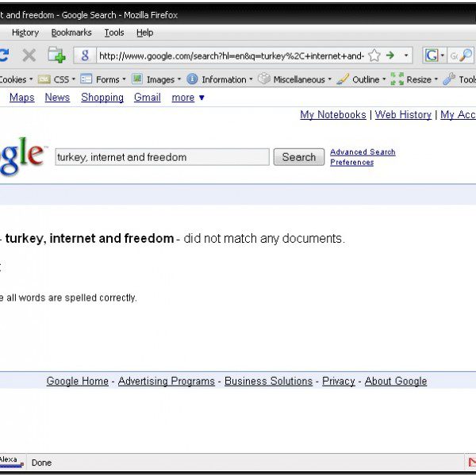Click the URL address field
The width and height of the screenshot is (476, 476).
click(232, 56)
